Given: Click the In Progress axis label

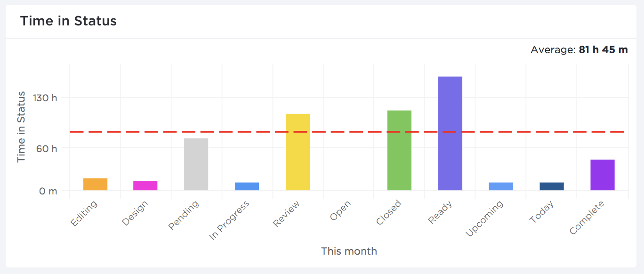Looking at the screenshot, I should point(229,220).
